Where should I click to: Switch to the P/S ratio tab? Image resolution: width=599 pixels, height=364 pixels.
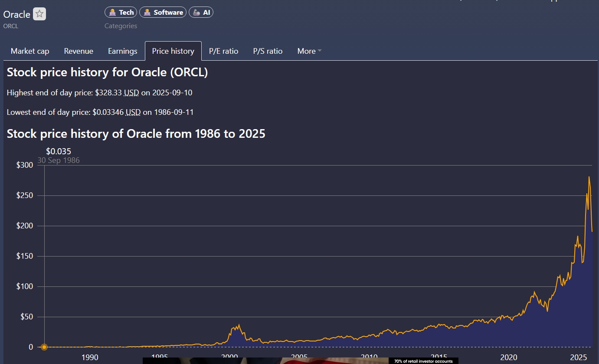(268, 51)
